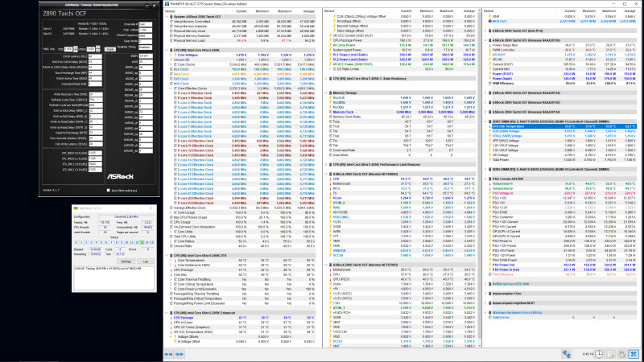Click the TestMem5 log text area
The image size is (644, 362).
coord(114,278)
